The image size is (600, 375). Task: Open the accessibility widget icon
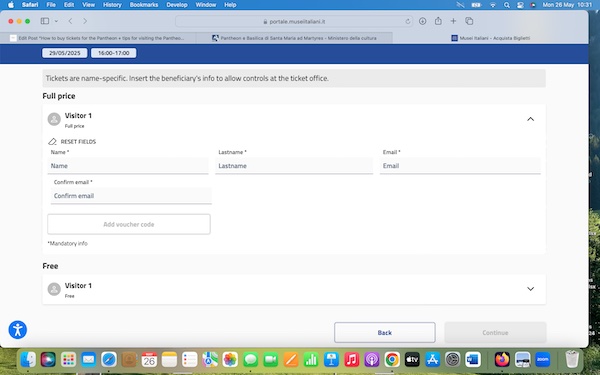coord(18,330)
